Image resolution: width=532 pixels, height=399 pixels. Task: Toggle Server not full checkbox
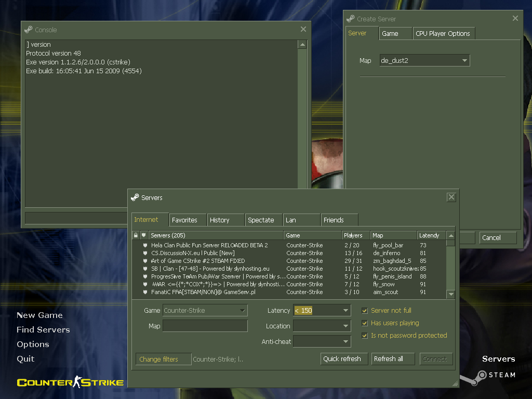[x=365, y=311]
